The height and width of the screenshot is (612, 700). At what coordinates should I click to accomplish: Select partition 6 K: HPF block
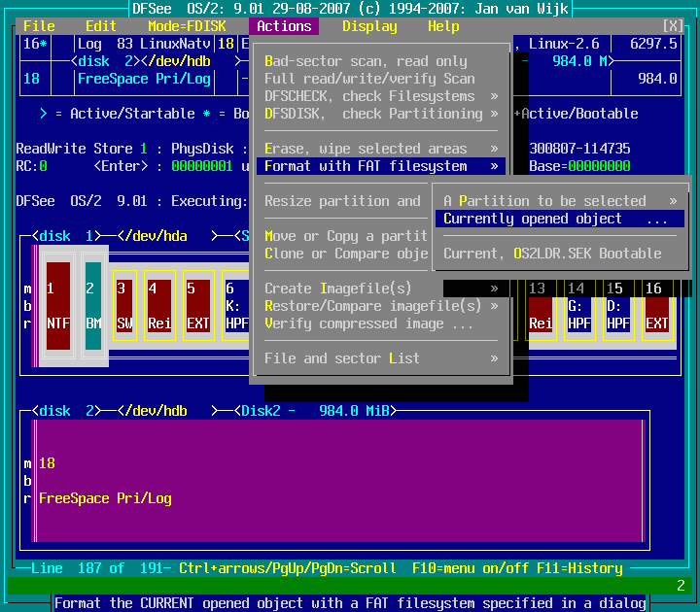point(234,305)
